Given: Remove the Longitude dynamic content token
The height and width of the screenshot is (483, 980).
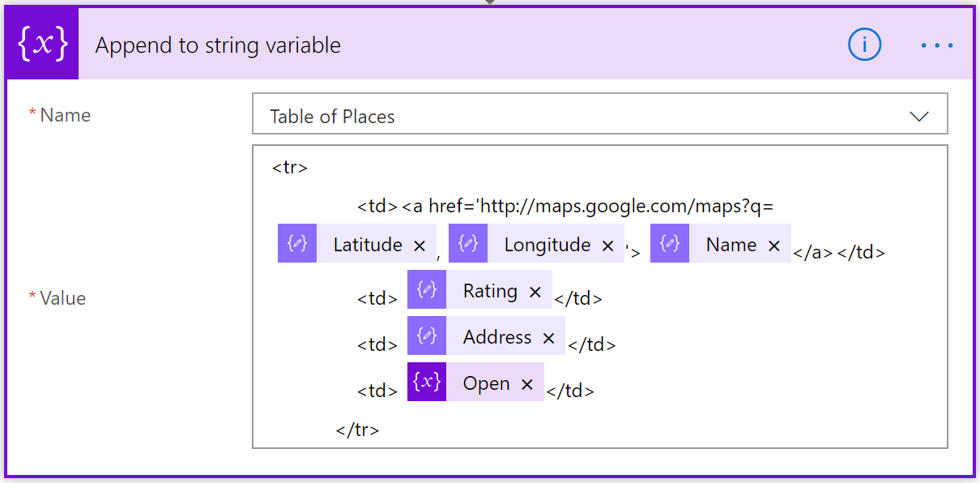Looking at the screenshot, I should click(x=608, y=246).
